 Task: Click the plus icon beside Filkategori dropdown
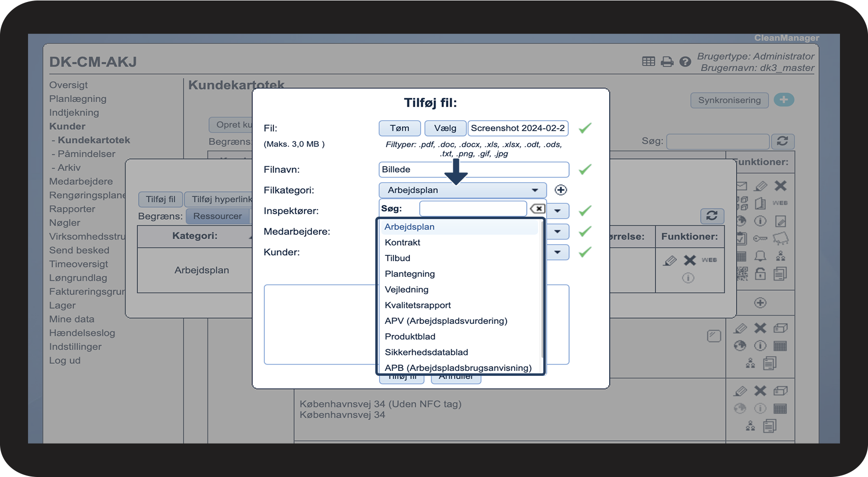pos(560,190)
